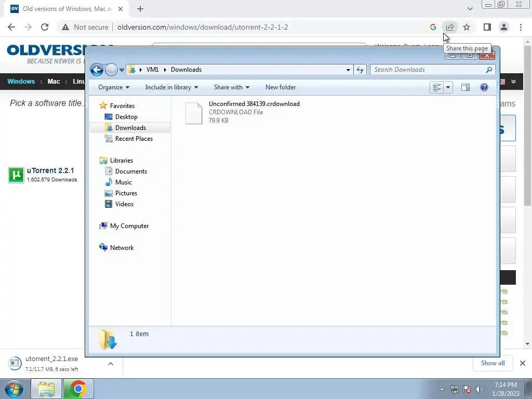Select Network in navigation pane
This screenshot has height=399, width=532.
[x=116, y=248]
